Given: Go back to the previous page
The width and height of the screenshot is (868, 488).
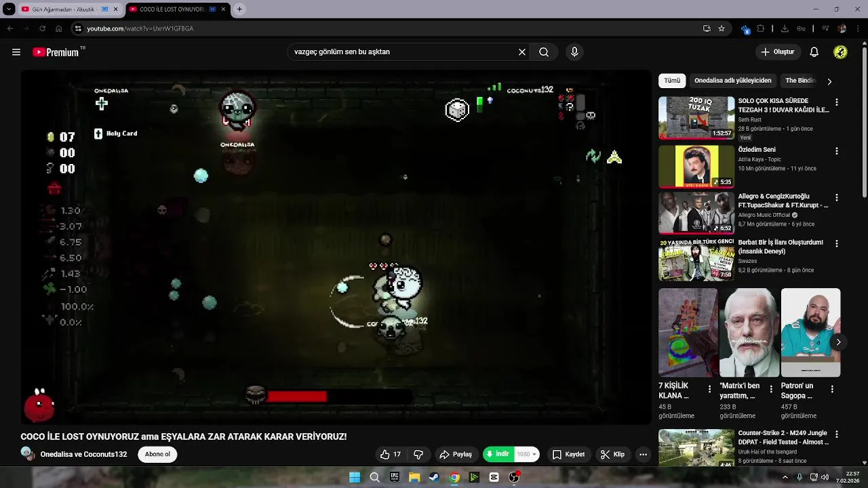Looking at the screenshot, I should tap(9, 28).
